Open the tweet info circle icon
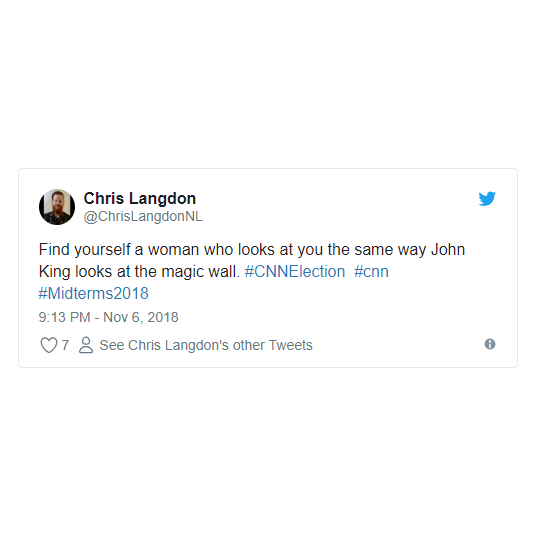The image size is (550, 550). click(x=490, y=344)
